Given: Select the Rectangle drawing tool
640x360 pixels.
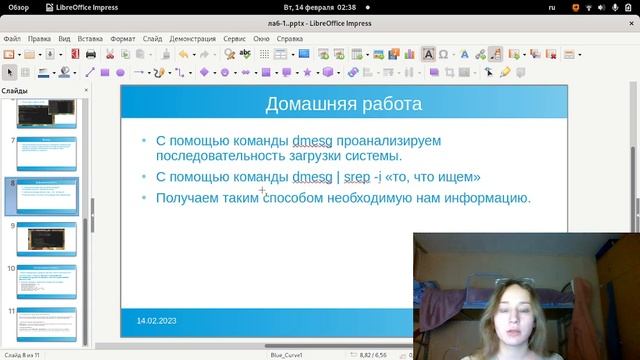Looking at the screenshot, I should (105, 73).
